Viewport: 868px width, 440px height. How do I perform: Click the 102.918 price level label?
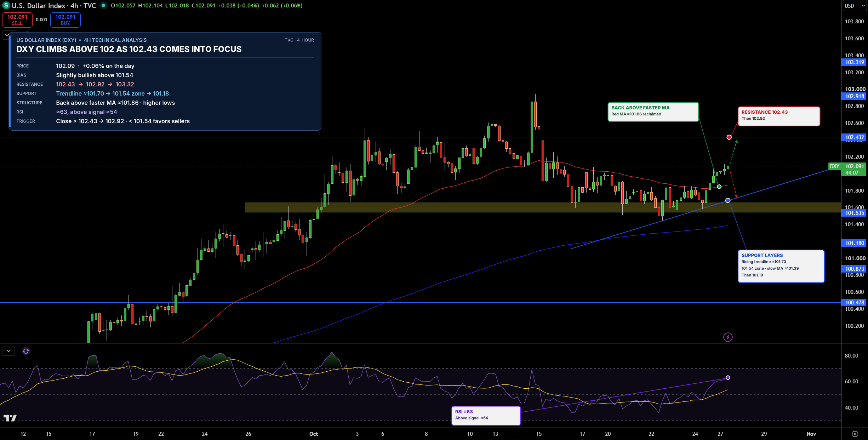tap(855, 96)
